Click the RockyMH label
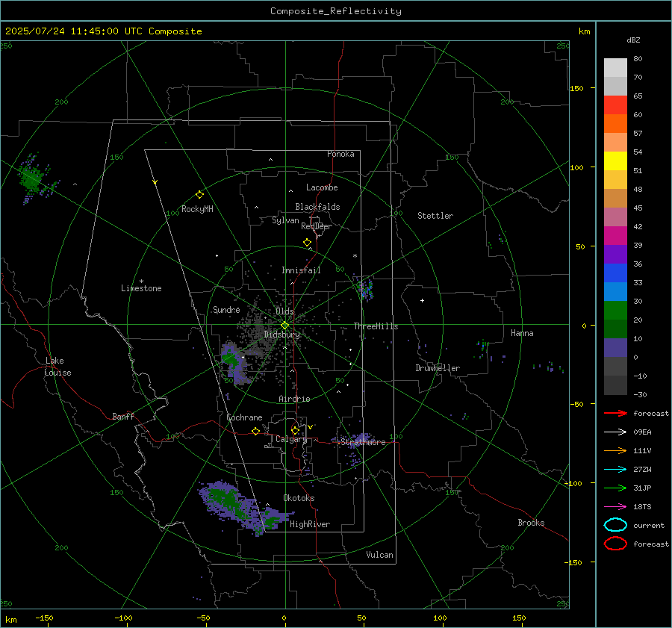The height and width of the screenshot is (628, 672). point(197,209)
